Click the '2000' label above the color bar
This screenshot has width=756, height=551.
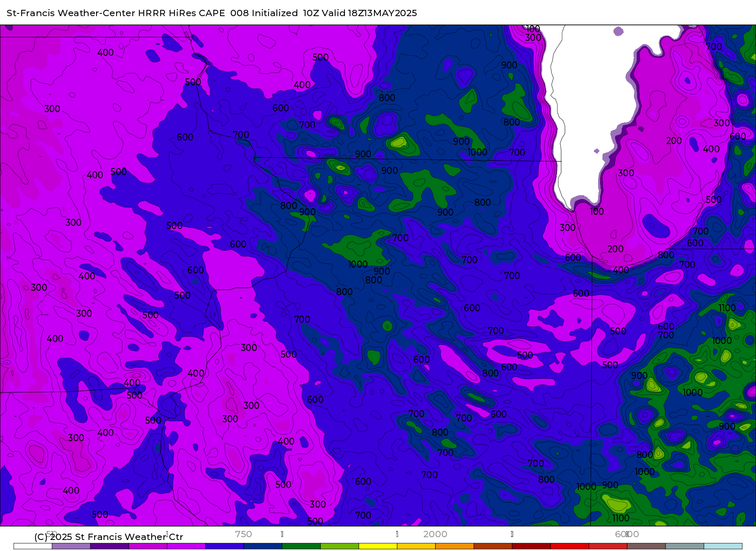[435, 534]
